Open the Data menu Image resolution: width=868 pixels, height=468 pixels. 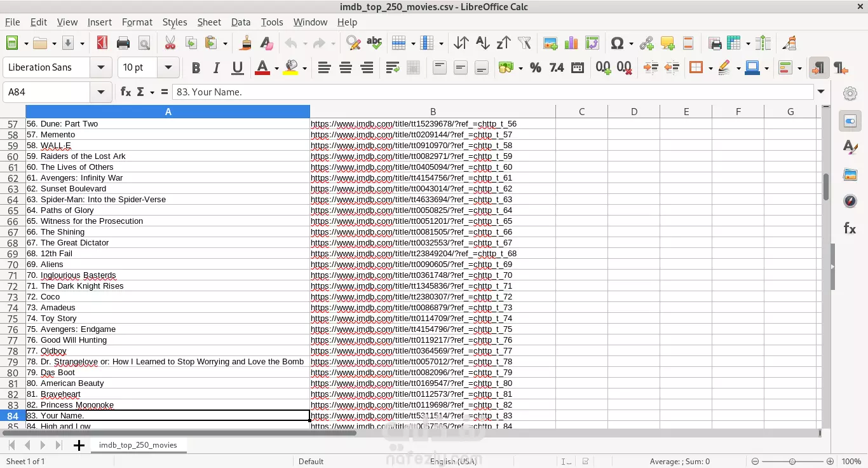coord(241,22)
